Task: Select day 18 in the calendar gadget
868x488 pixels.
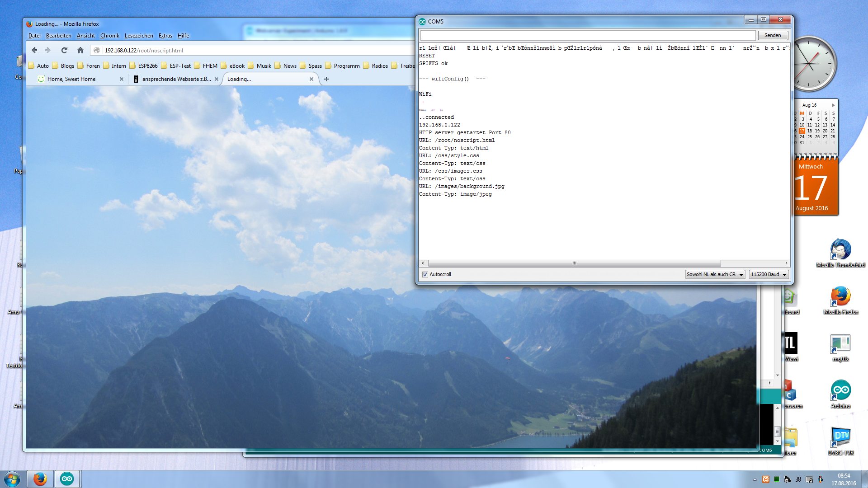Action: coord(810,131)
